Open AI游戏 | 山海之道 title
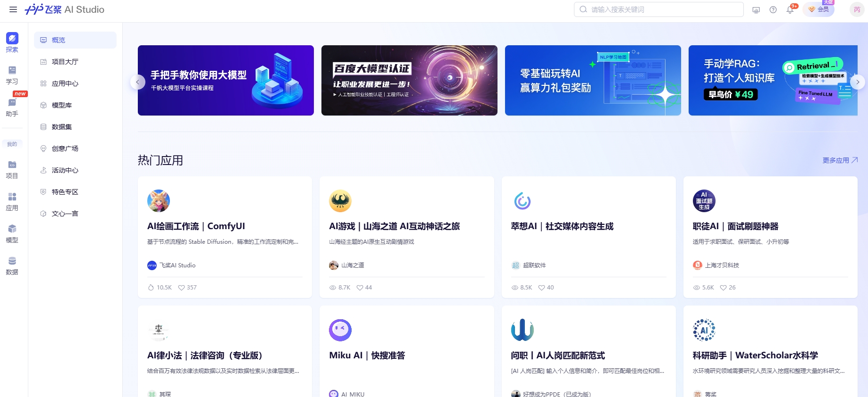Image resolution: width=868 pixels, height=397 pixels. point(394,226)
